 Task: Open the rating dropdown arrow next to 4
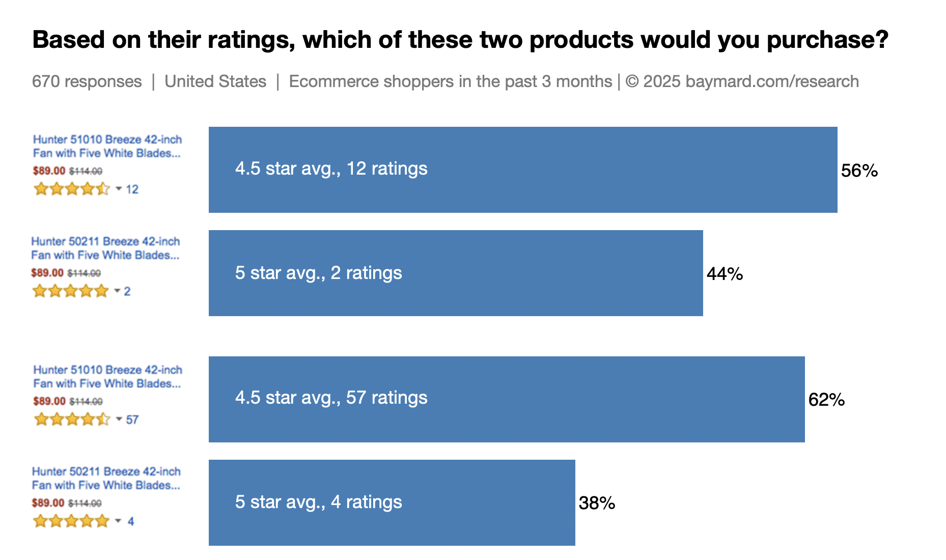pyautogui.click(x=118, y=521)
